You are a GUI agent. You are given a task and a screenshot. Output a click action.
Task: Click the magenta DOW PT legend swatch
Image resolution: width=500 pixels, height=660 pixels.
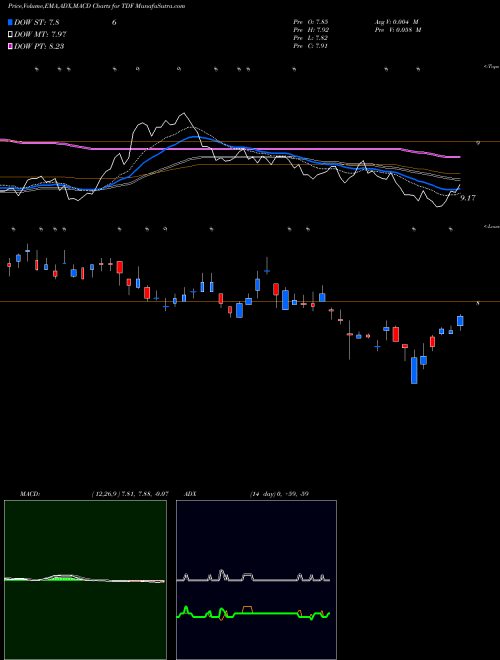pyautogui.click(x=10, y=46)
